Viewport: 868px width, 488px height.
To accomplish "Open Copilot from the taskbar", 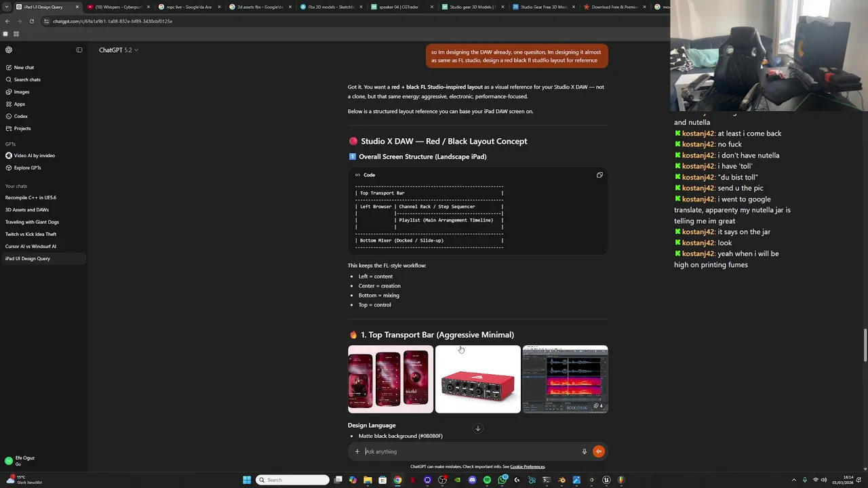I will click(353, 480).
